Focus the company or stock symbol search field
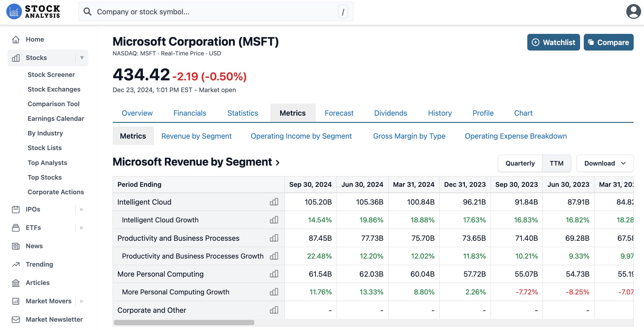Viewport: 644px width, 330px height. click(x=216, y=12)
